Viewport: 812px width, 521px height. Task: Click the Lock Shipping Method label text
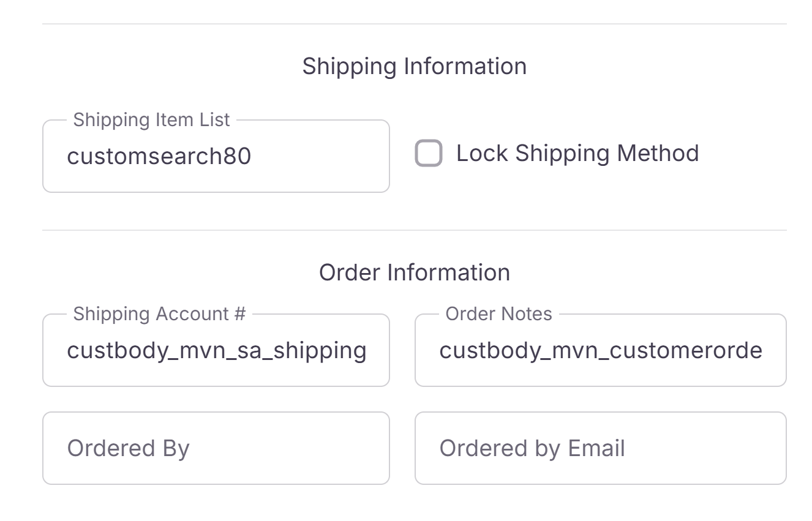click(x=577, y=153)
